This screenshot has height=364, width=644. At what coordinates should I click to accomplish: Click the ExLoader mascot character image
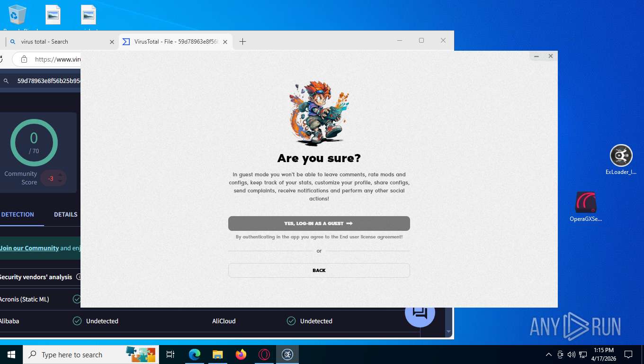(x=319, y=112)
